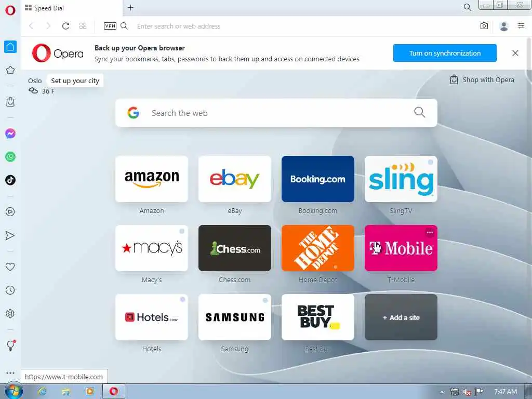Click the Search the web box

coord(276,113)
